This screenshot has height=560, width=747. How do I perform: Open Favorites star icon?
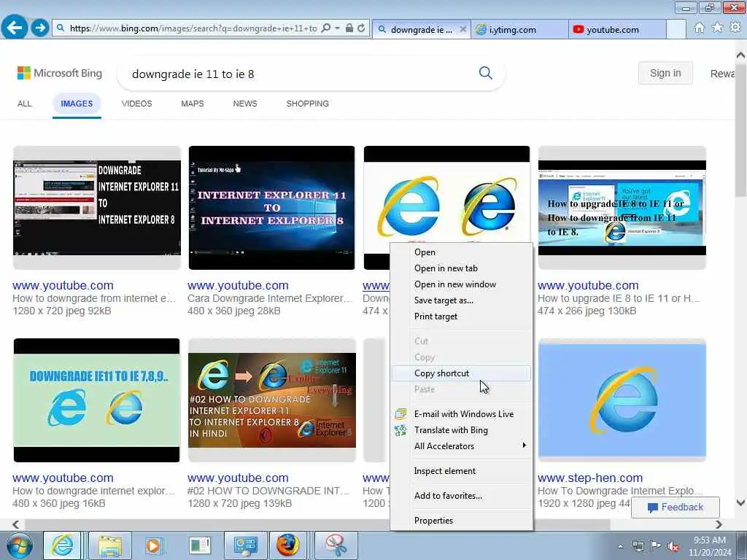tap(717, 28)
